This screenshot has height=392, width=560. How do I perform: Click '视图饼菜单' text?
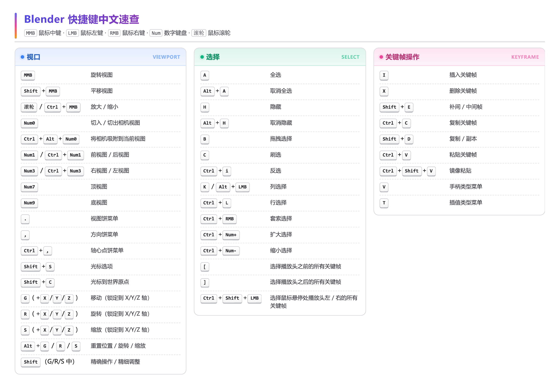(104, 219)
